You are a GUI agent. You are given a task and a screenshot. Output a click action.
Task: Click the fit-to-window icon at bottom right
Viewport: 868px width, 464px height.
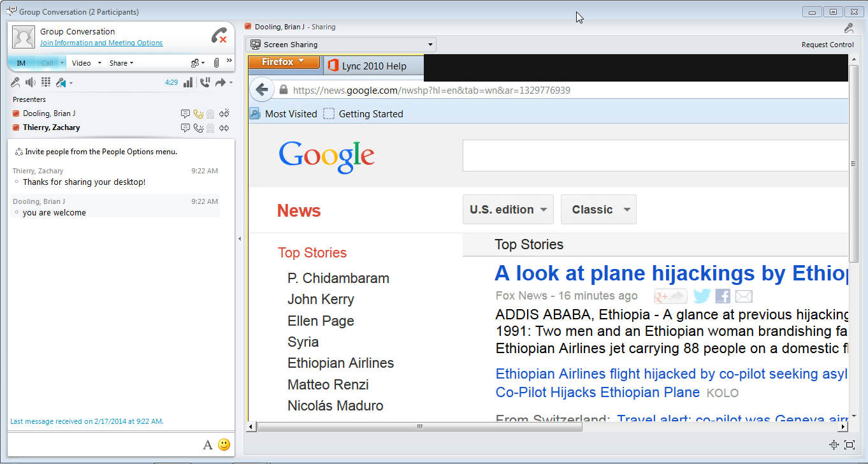[849, 445]
